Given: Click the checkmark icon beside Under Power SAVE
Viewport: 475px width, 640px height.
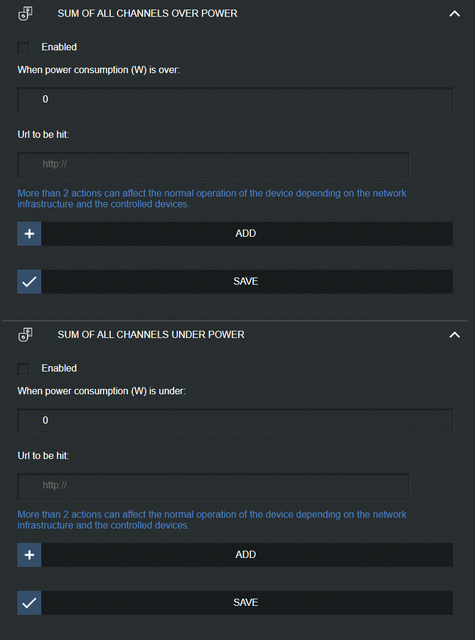Looking at the screenshot, I should click(x=29, y=603).
